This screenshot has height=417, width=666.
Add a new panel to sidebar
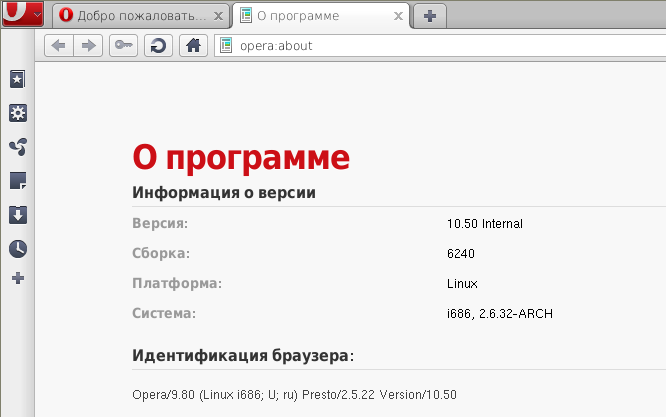[x=17, y=278]
